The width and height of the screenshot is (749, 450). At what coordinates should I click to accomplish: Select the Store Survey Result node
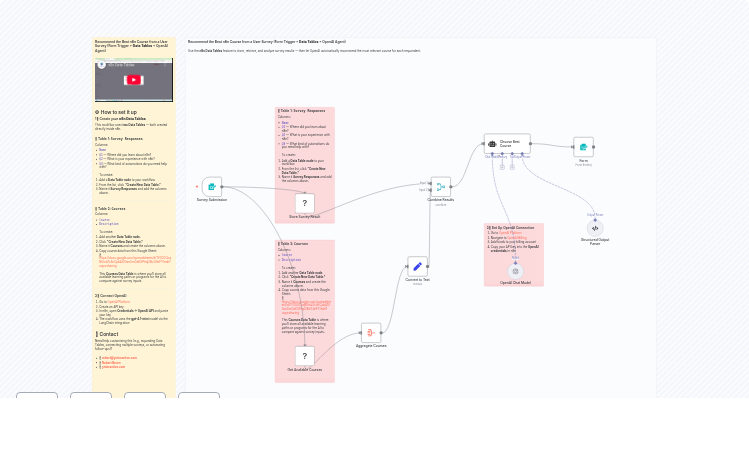click(x=305, y=203)
